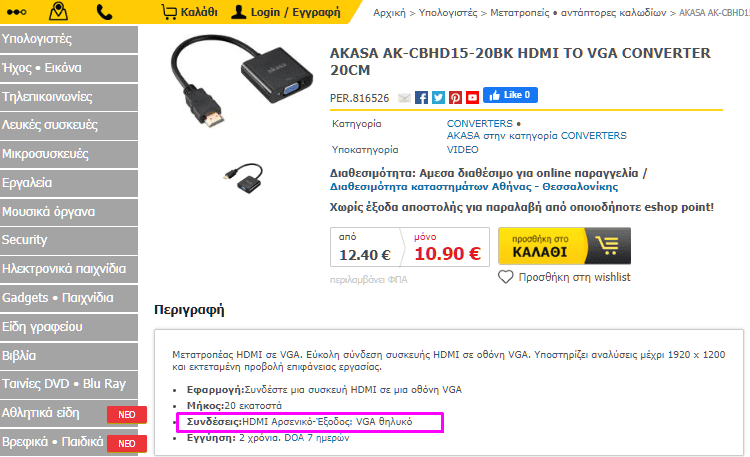
Task: Open the Security category menu
Action: pos(69,240)
